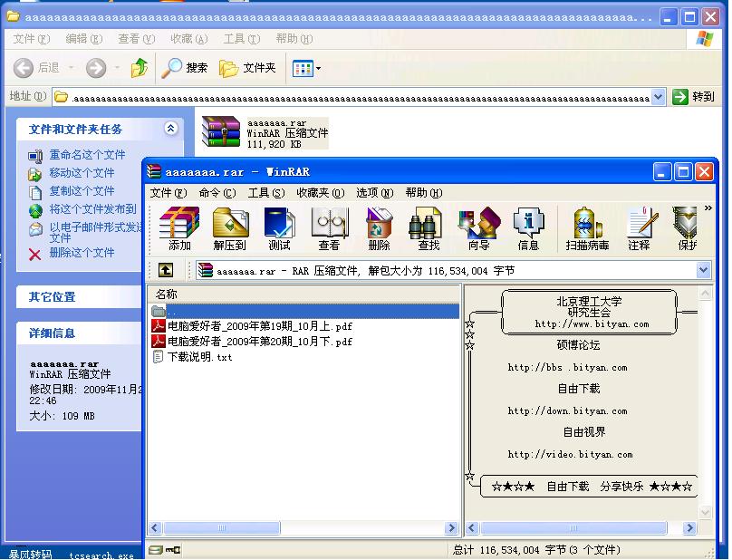732x560 pixels.
Task: Click file list scroll right arrow
Action: (x=451, y=527)
